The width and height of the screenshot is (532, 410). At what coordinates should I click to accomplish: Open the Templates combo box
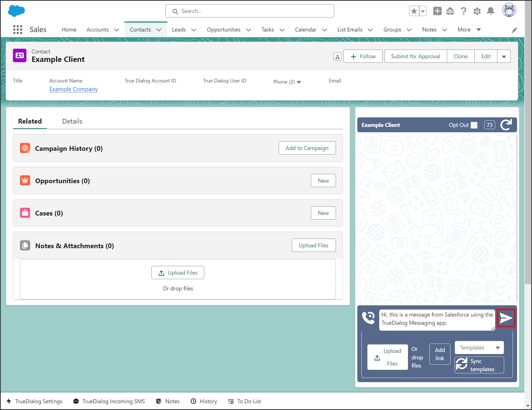479,348
